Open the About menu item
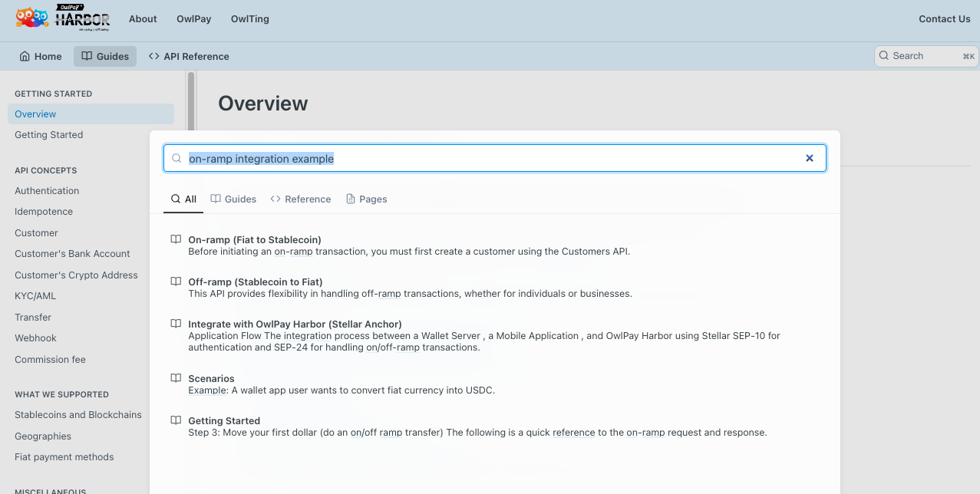The height and width of the screenshot is (494, 980). tap(143, 19)
